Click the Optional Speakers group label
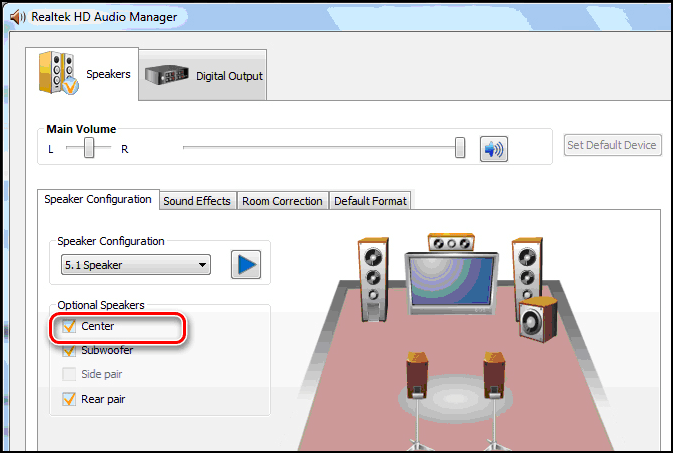The image size is (673, 453). (101, 305)
